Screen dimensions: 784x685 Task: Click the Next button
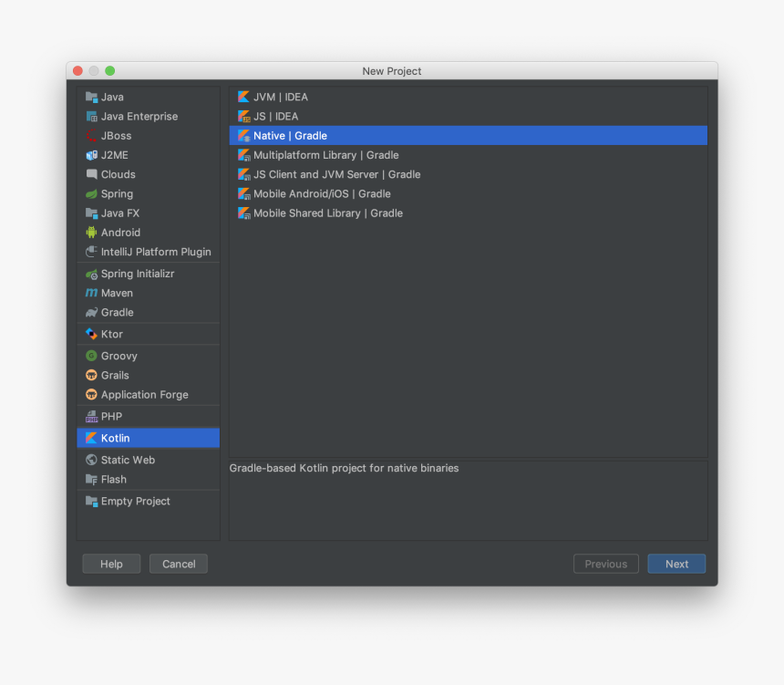[676, 564]
